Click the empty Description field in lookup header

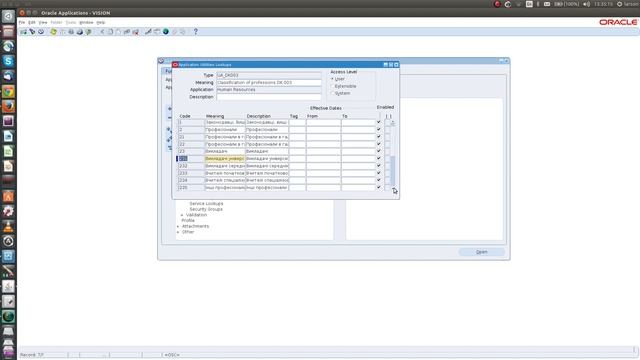tap(269, 97)
